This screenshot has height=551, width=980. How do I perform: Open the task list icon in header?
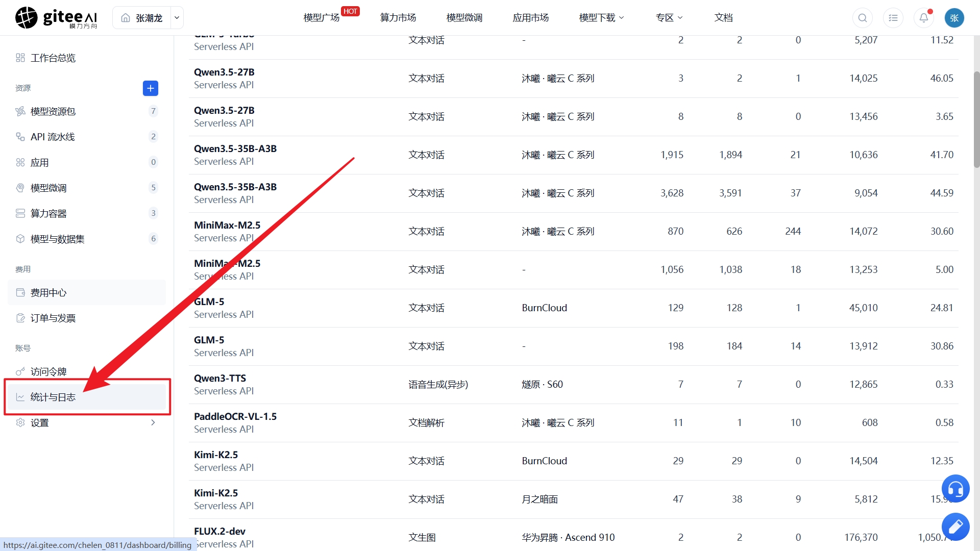(x=893, y=18)
